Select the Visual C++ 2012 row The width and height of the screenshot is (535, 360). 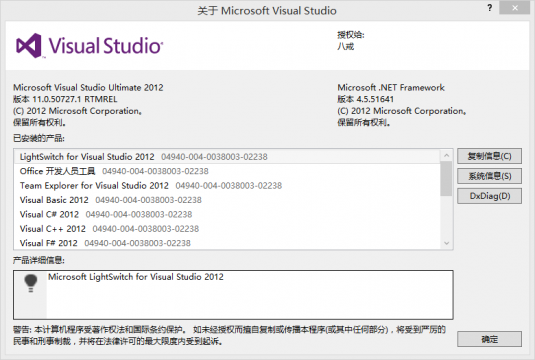tap(227, 229)
